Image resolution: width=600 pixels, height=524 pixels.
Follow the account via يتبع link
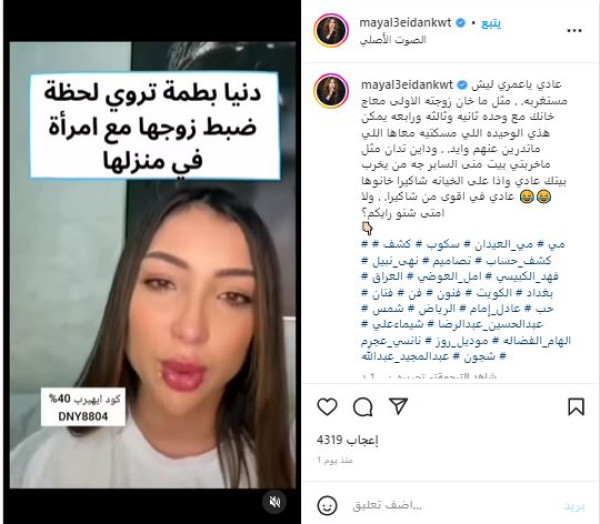point(491,23)
